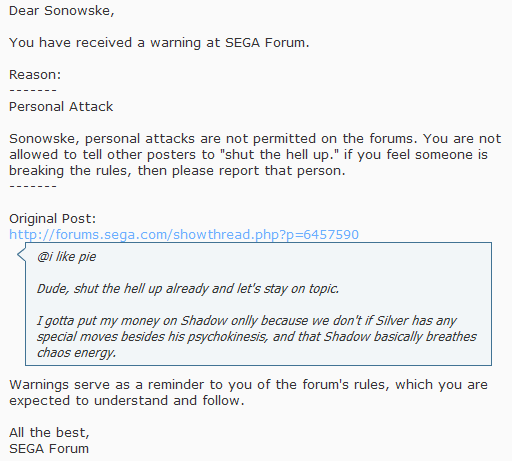This screenshot has height=461, width=512.
Task: Click the "SEGA Forum" signature
Action: [x=49, y=449]
